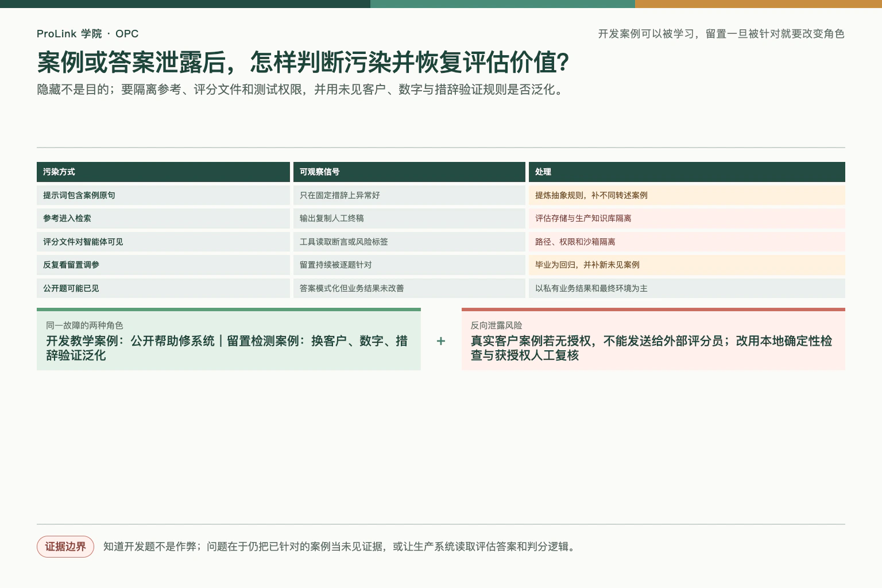Click the subtitle starting with 隐藏不是目的

pos(301,90)
